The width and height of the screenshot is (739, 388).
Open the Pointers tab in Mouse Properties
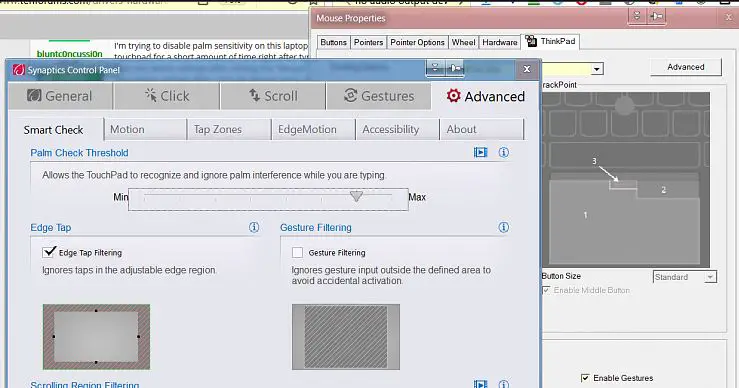click(368, 42)
